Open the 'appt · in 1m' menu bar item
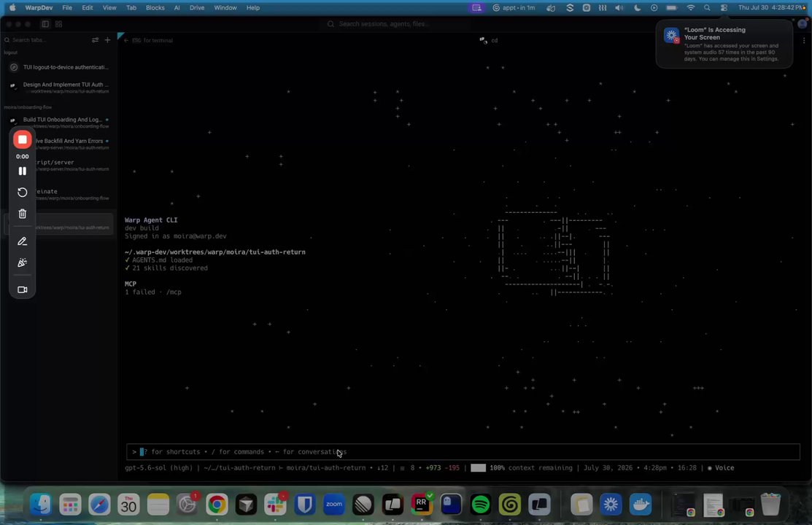 pos(514,8)
